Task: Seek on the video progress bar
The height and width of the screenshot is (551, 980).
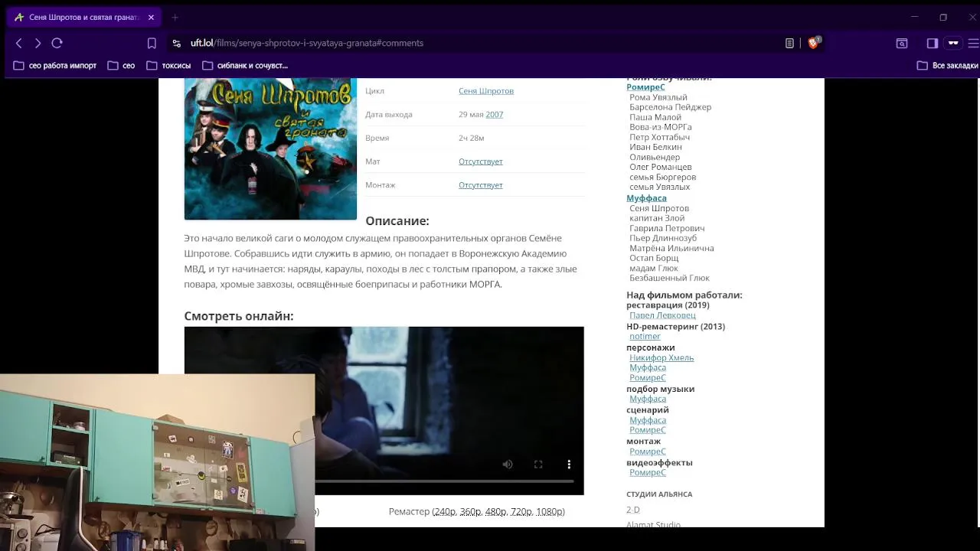Action: [x=445, y=481]
